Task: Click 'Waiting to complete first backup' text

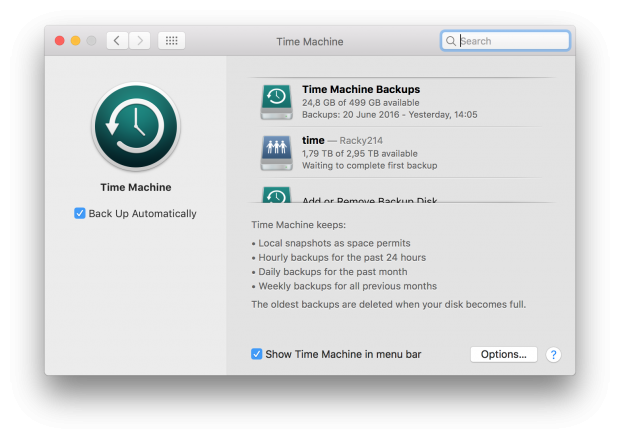Action: pyautogui.click(x=369, y=165)
